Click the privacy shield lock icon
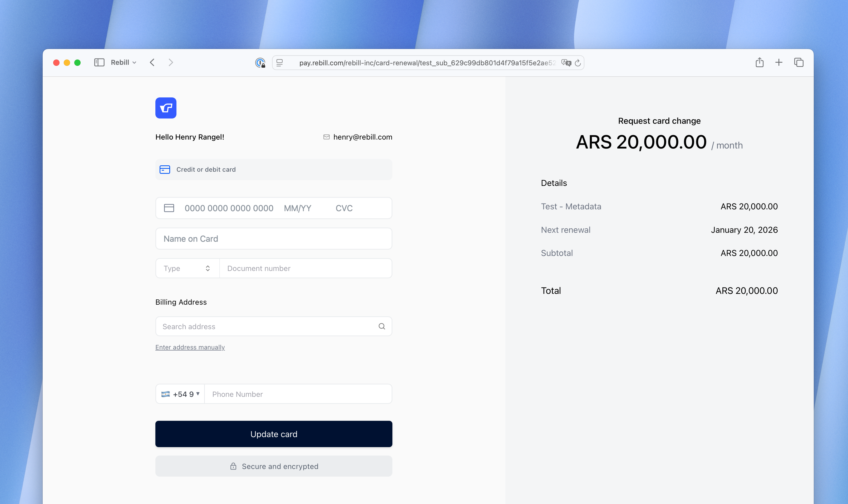The image size is (848, 504). [x=260, y=63]
